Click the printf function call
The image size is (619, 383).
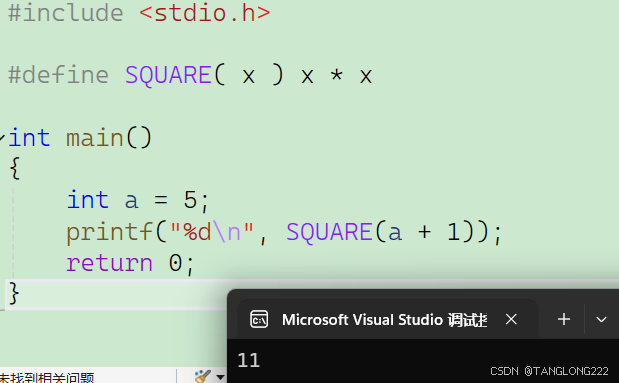pos(110,232)
